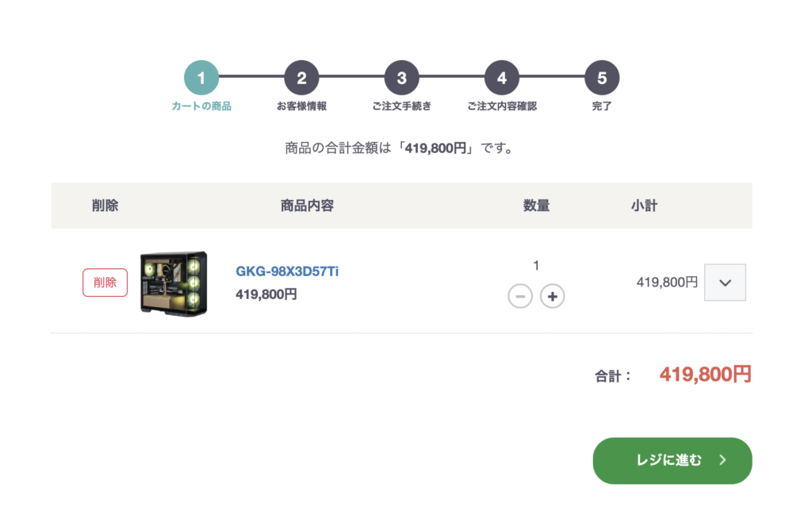The height and width of the screenshot is (511, 812).
Task: Expand the subtotal chevron dropdown
Action: coord(725,282)
